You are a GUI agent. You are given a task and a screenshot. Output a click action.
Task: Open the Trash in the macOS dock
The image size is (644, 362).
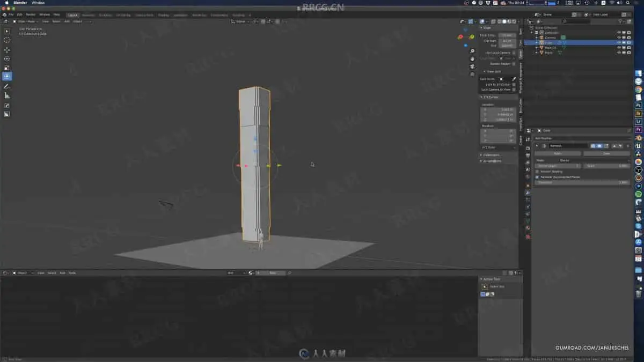coord(639,293)
